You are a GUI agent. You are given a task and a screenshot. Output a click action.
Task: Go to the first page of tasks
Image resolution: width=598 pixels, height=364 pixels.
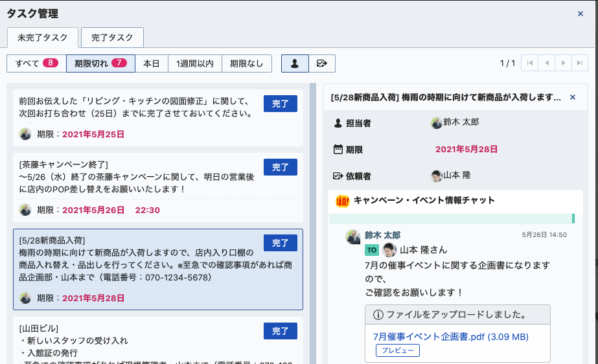tap(530, 63)
